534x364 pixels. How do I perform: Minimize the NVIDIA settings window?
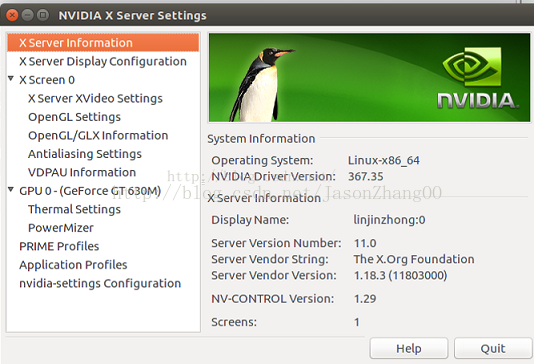[x=28, y=15]
